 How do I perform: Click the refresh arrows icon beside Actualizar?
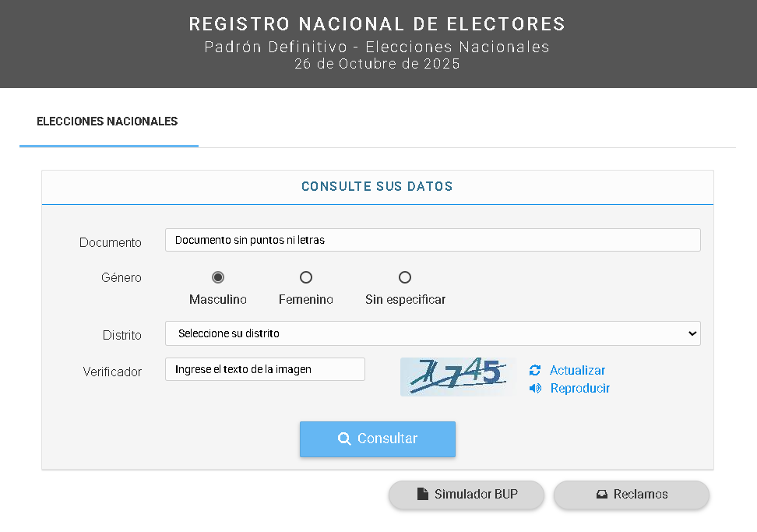(534, 371)
